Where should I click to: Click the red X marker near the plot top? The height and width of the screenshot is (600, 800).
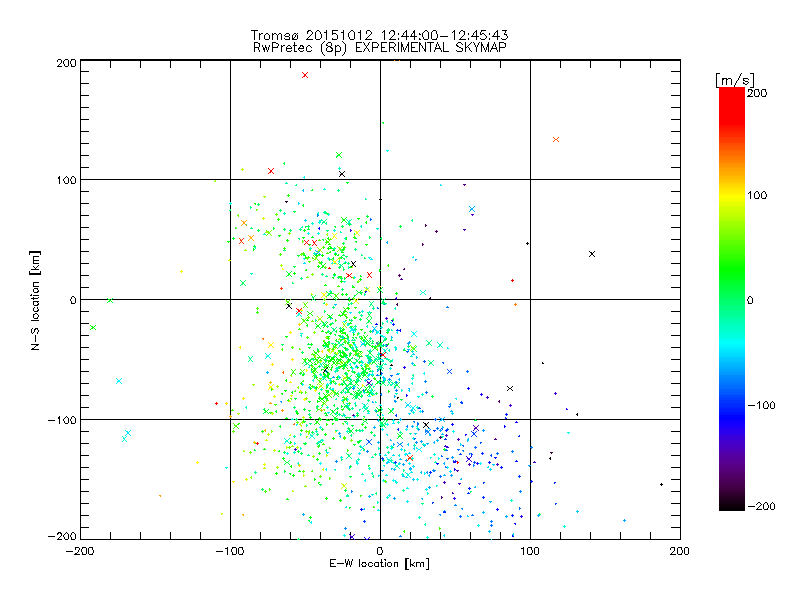pos(305,75)
